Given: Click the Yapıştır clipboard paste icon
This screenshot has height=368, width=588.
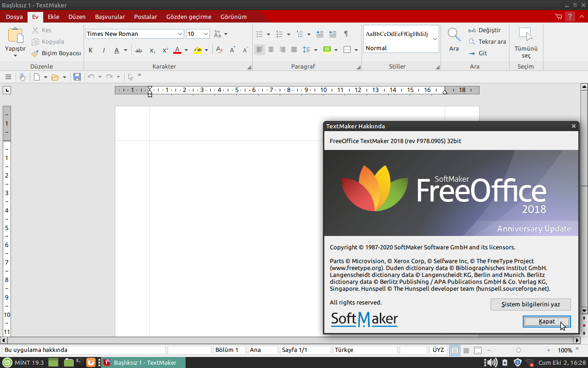Looking at the screenshot, I should [15, 35].
